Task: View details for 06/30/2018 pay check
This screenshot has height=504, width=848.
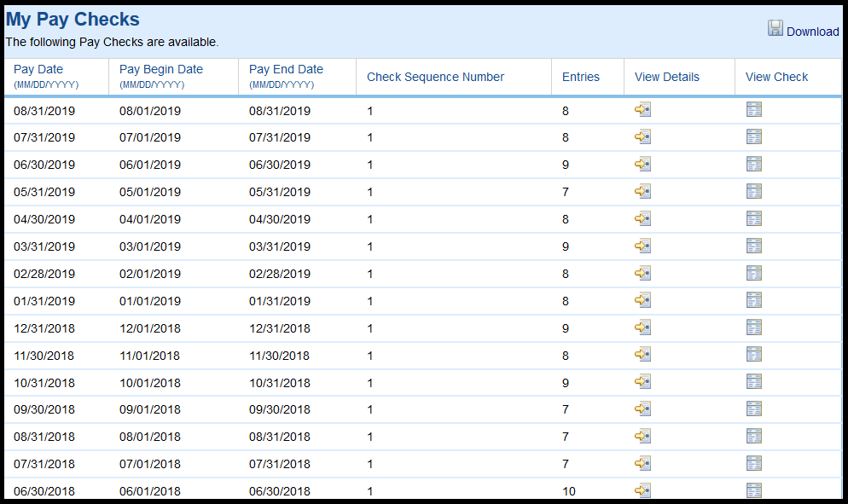Action: pyautogui.click(x=642, y=490)
